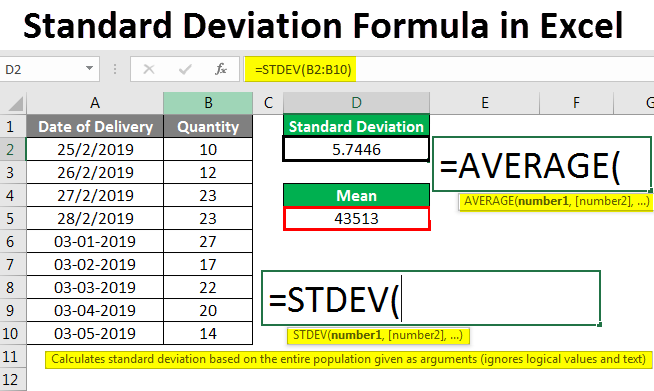Select row 8 header
654x391 pixels.
[x=13, y=287]
